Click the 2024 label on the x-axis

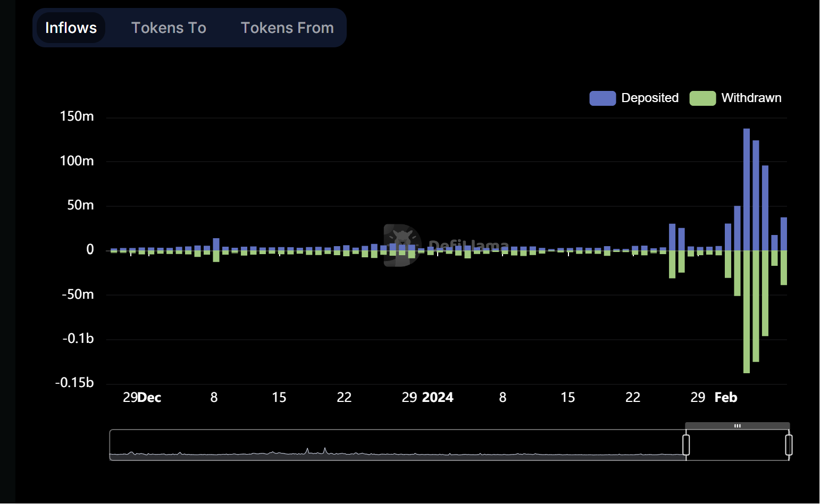tap(438, 398)
